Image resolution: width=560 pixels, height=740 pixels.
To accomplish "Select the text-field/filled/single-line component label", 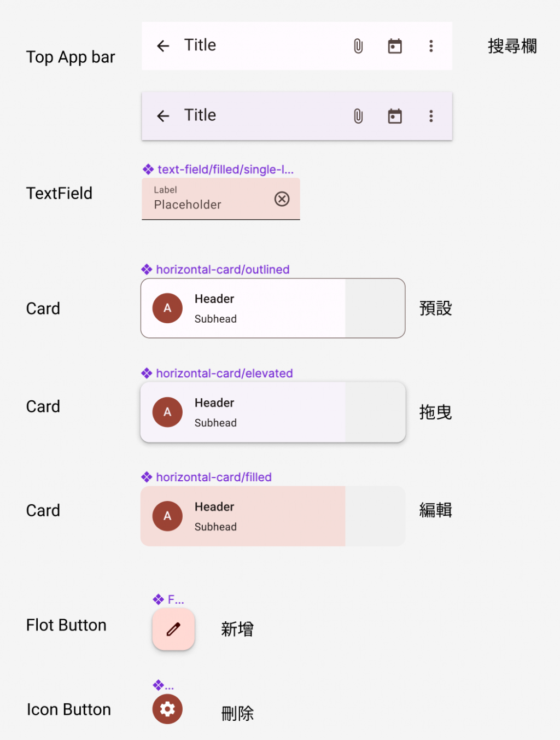I will click(x=225, y=170).
